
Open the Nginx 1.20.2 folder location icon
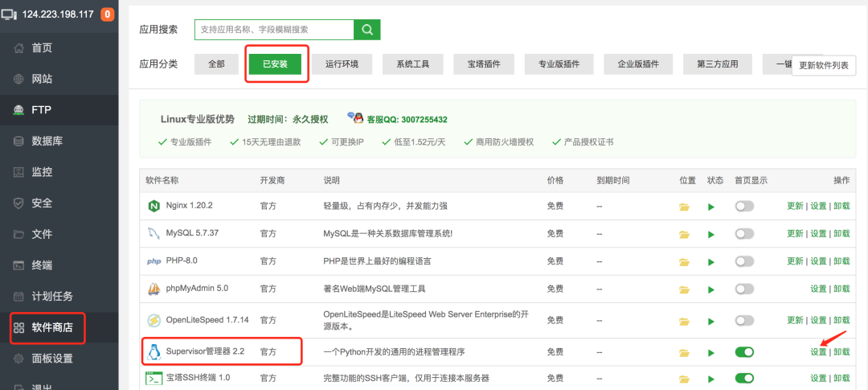[x=685, y=207]
